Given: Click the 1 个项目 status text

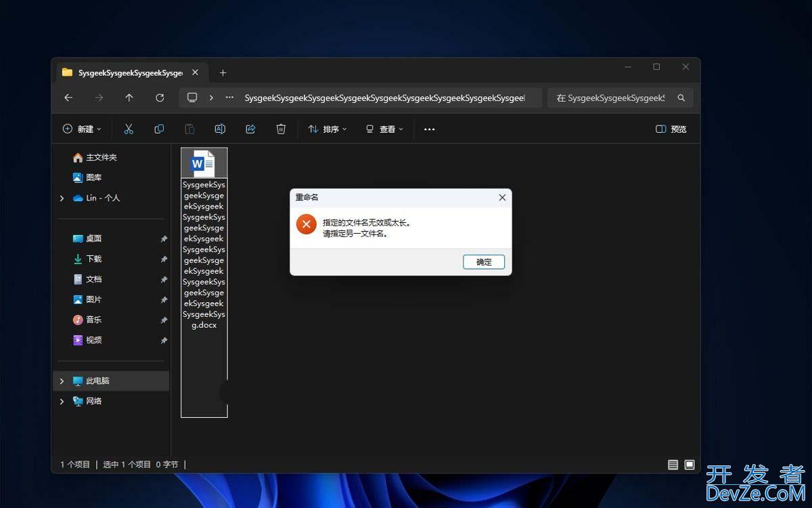Looking at the screenshot, I should click(75, 465).
